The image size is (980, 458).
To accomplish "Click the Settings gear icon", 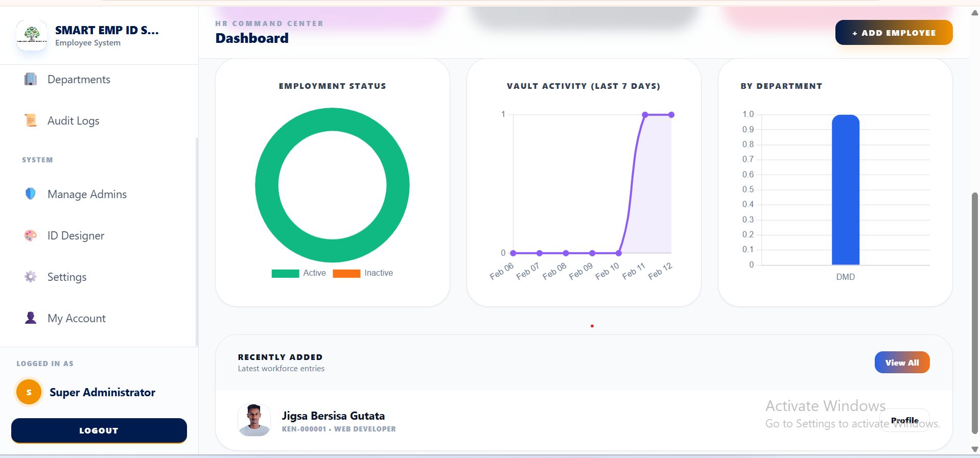I will pos(31,277).
